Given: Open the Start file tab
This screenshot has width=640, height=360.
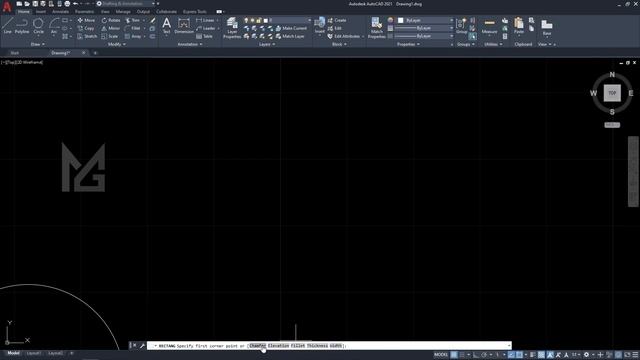Looking at the screenshot, I should 15,53.
